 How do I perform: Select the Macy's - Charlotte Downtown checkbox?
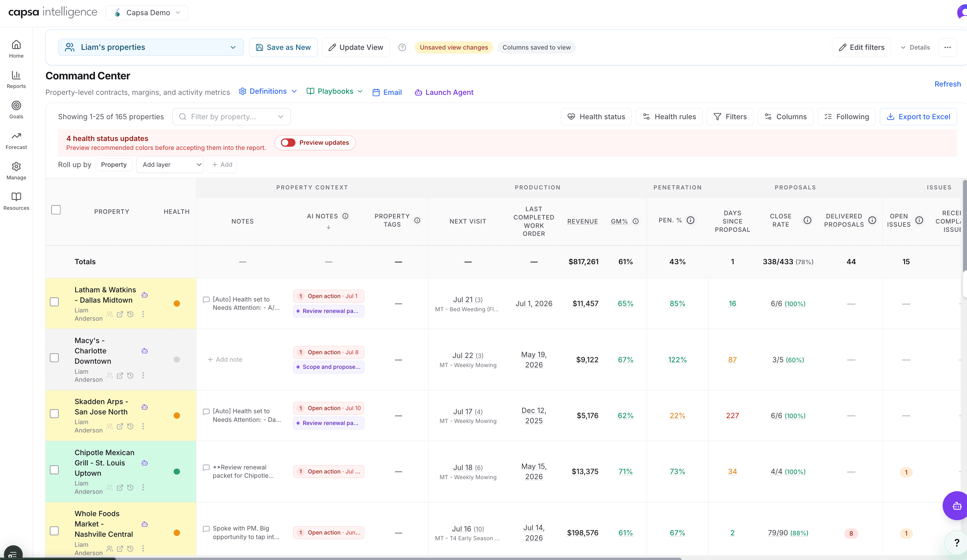[x=54, y=358]
